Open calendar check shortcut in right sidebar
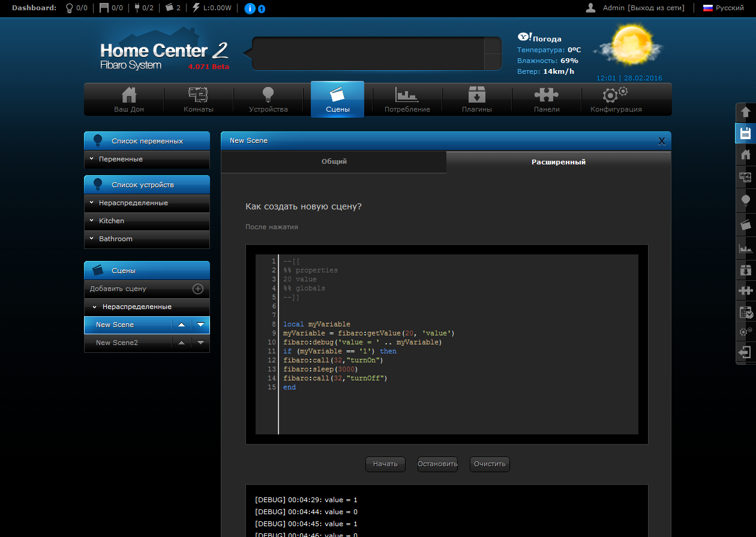 tap(746, 312)
